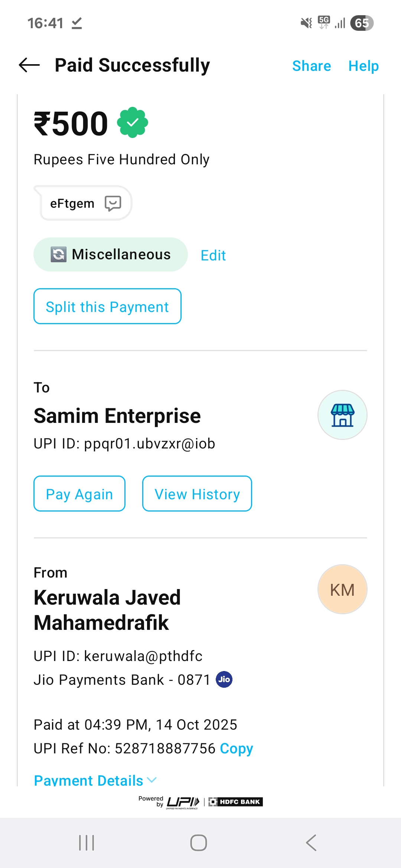
Task: Edit the Miscellaneous category
Action: point(213,256)
